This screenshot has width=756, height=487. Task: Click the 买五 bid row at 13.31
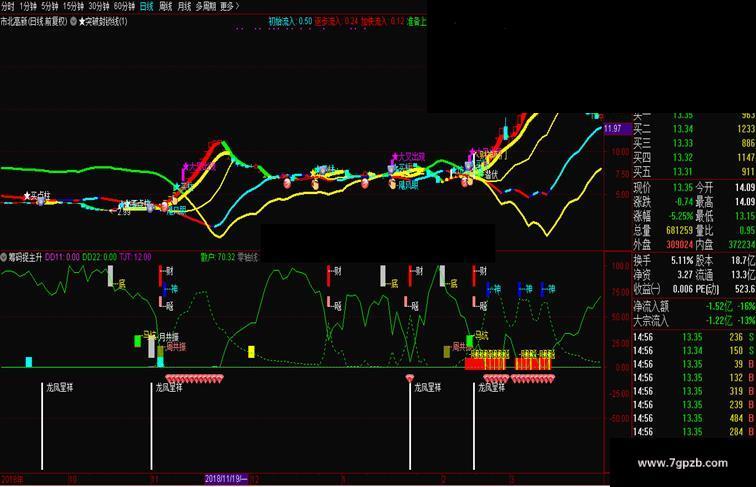coord(694,172)
